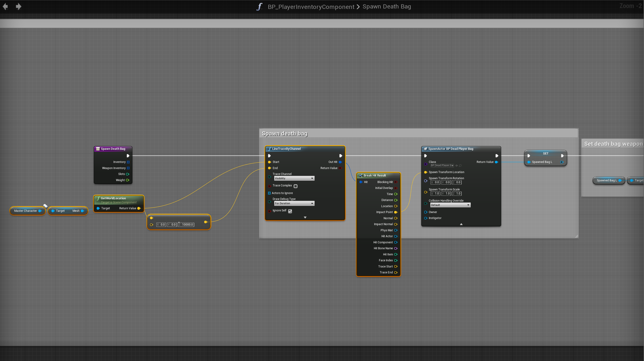Click the Inventory array pin on Spawn Death Bag
The width and height of the screenshot is (644, 361).
tap(128, 162)
